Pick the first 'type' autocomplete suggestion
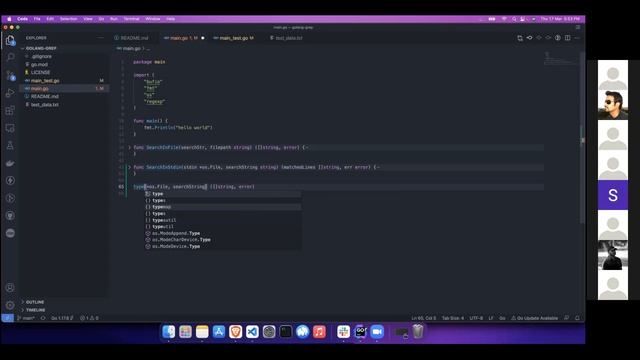Image resolution: width=640 pixels, height=360 pixels. pyautogui.click(x=223, y=194)
